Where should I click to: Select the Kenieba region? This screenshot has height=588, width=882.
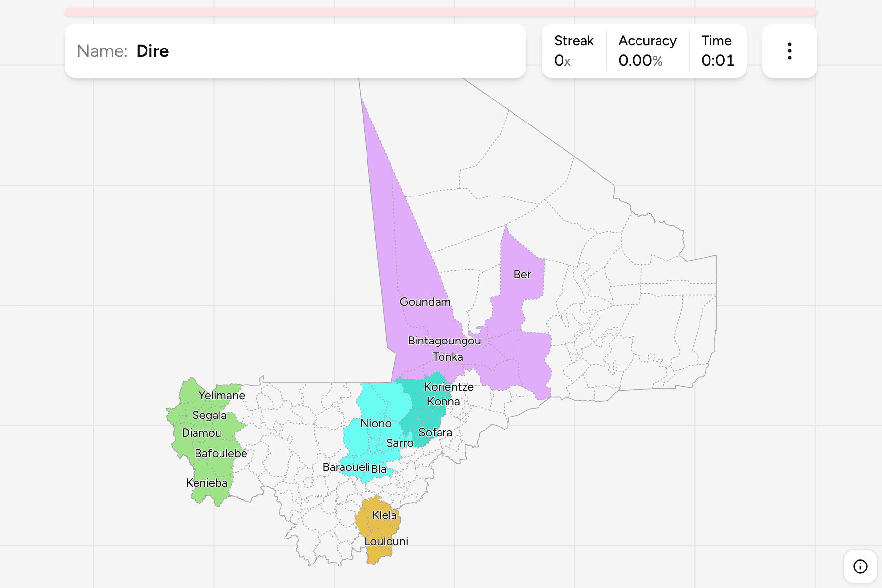(207, 483)
